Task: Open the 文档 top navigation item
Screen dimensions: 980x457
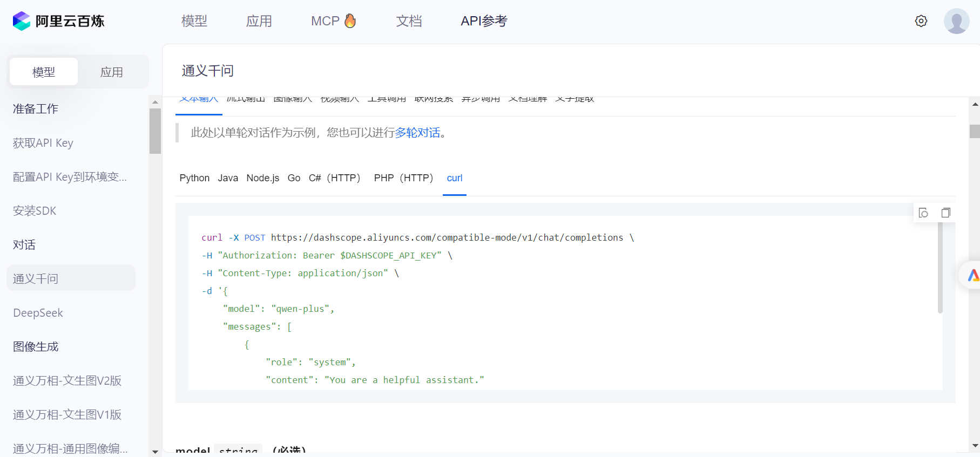Action: (409, 21)
